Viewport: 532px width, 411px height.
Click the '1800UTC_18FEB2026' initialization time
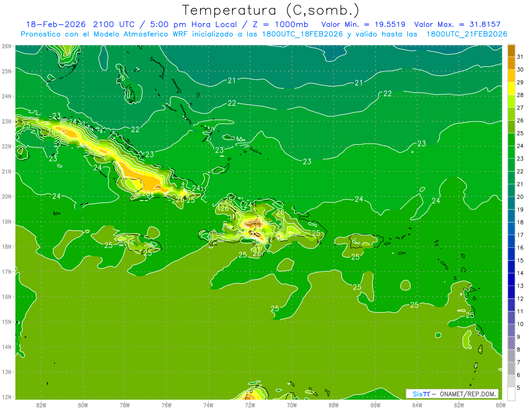point(302,34)
